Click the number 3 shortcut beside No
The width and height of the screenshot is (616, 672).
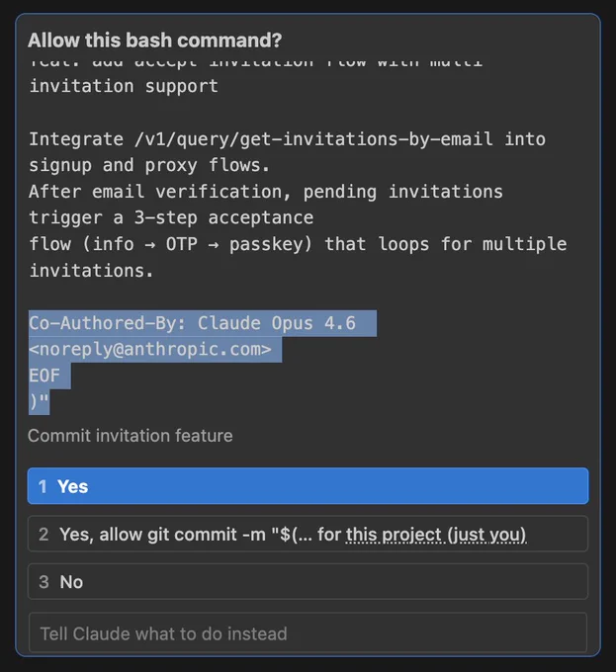pyautogui.click(x=44, y=582)
